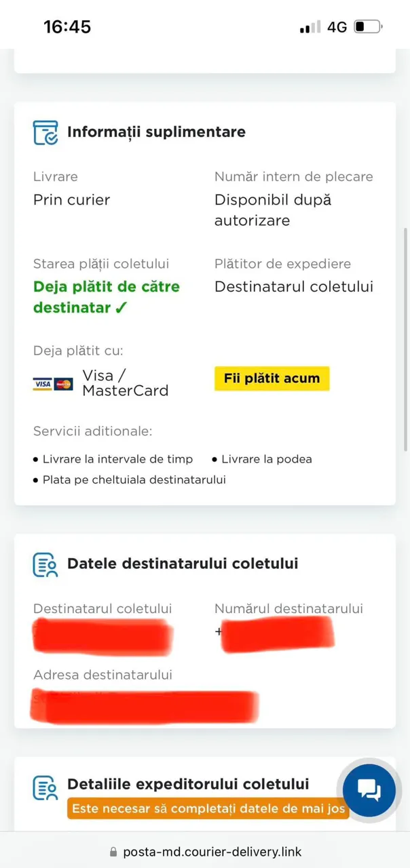Tap the Informații suplimentare section icon

(x=45, y=132)
